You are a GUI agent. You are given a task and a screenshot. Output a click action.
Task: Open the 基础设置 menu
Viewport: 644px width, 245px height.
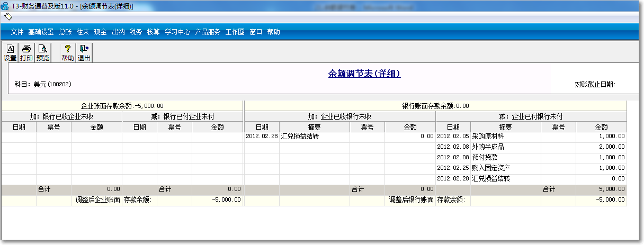(x=41, y=32)
